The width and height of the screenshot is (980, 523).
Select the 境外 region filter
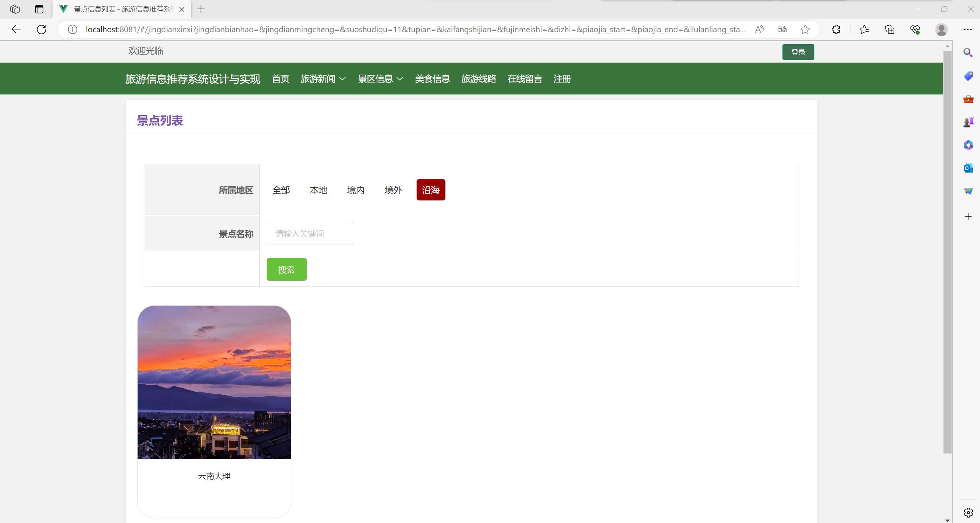[393, 190]
